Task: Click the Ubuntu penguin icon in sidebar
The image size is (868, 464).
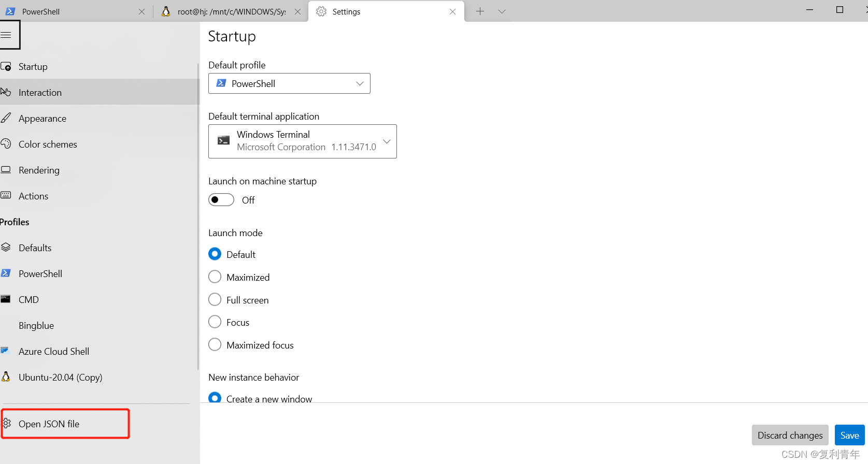Action: click(6, 376)
